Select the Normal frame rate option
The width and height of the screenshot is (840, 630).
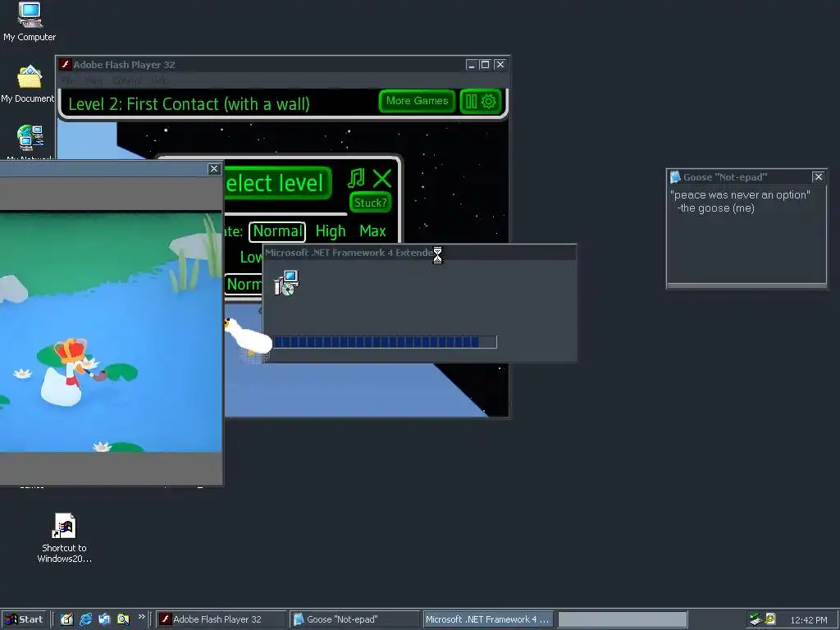pyautogui.click(x=277, y=231)
